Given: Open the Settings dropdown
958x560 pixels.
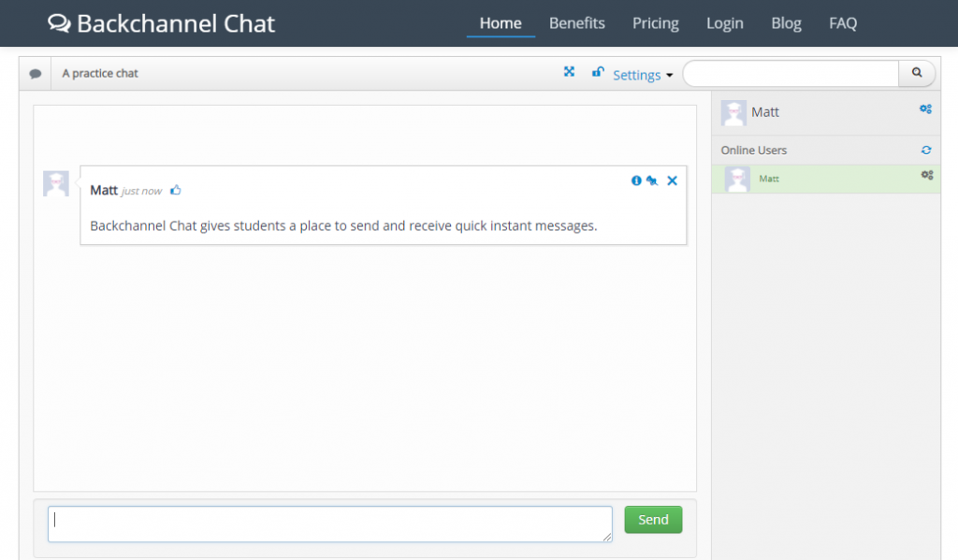Looking at the screenshot, I should tap(643, 75).
